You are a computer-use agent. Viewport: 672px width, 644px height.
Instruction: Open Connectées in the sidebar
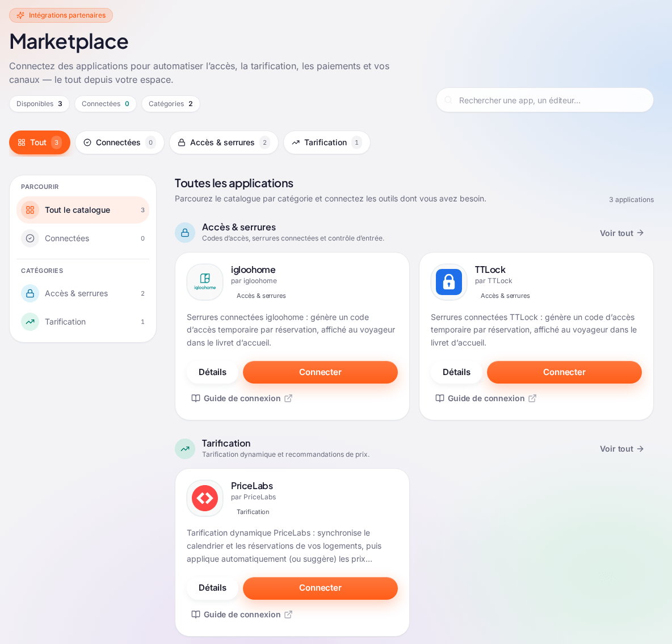[83, 238]
